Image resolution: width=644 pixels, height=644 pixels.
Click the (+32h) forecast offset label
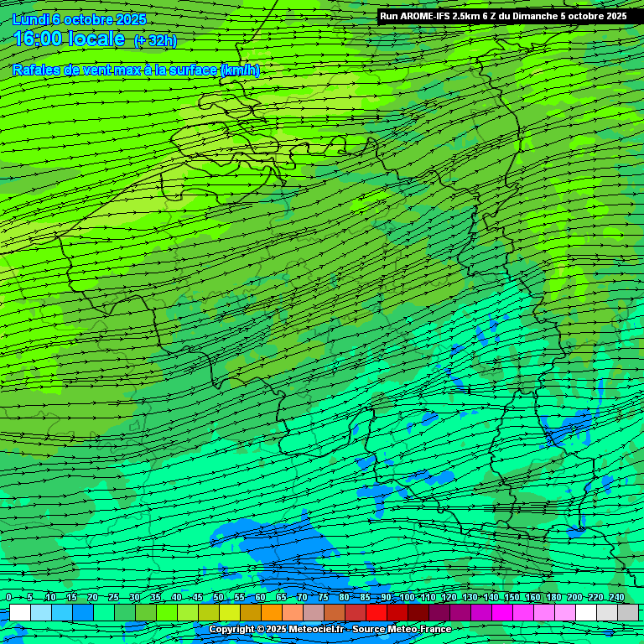[x=155, y=41]
